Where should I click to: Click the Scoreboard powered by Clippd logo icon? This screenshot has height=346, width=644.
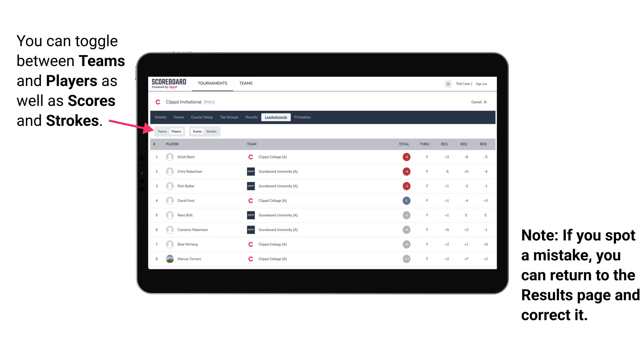(169, 85)
